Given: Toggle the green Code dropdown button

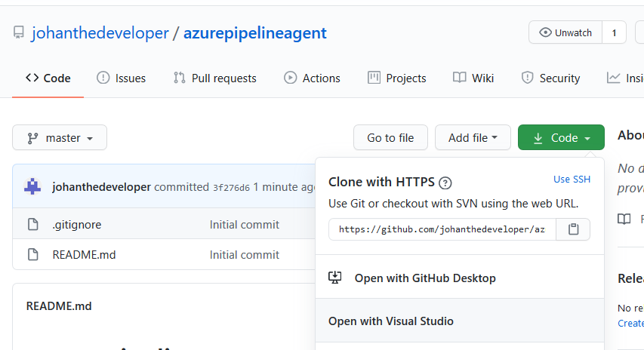Looking at the screenshot, I should [561, 137].
